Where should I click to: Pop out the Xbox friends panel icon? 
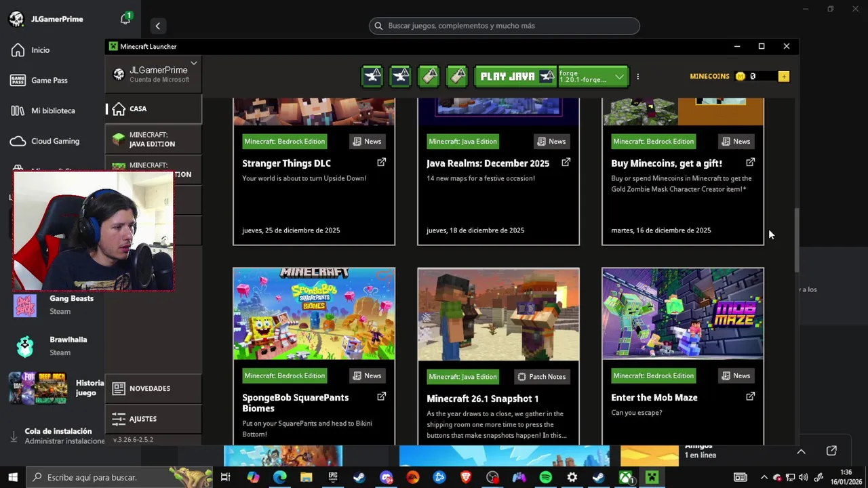(832, 451)
